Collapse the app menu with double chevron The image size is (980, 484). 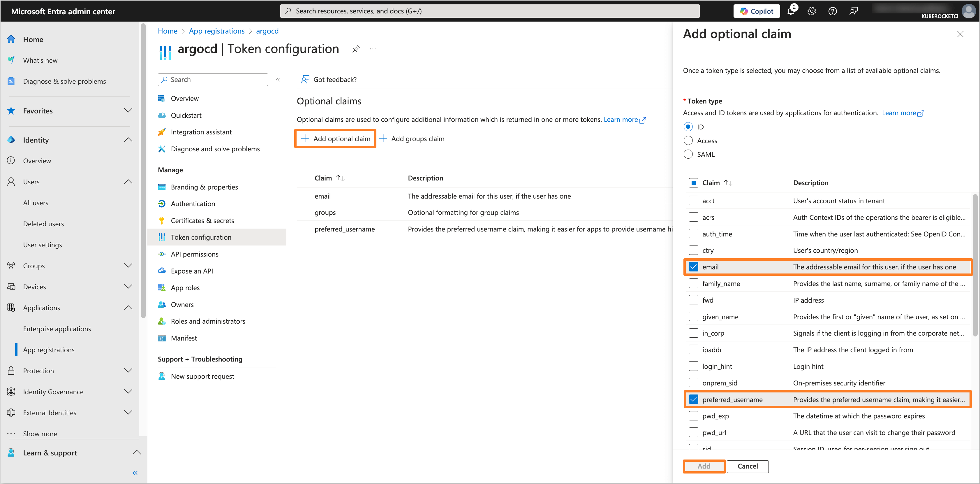click(278, 80)
